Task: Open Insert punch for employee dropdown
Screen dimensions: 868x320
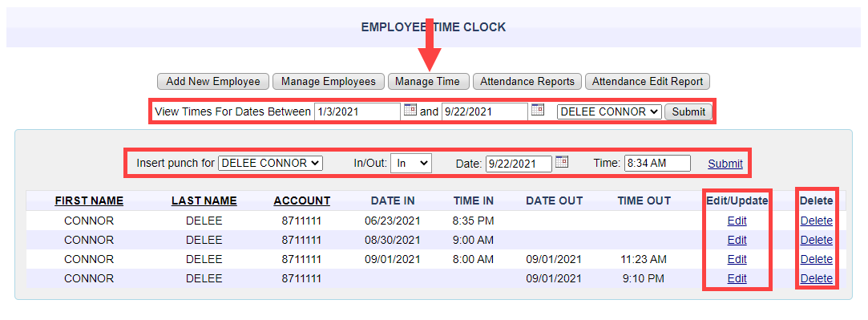Action: tap(270, 164)
